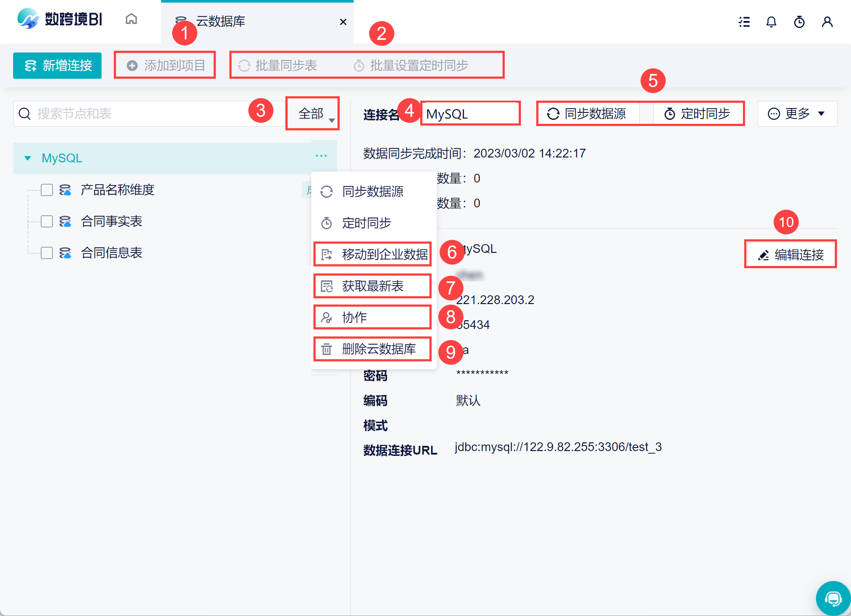Screen dimensions: 851x616
Task: Open notifications bell icon
Action: pyautogui.click(x=771, y=22)
